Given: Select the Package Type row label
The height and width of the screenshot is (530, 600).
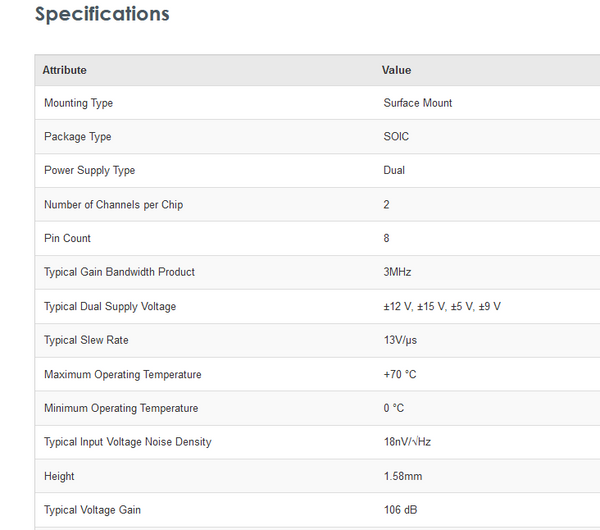Looking at the screenshot, I should click(x=78, y=137).
